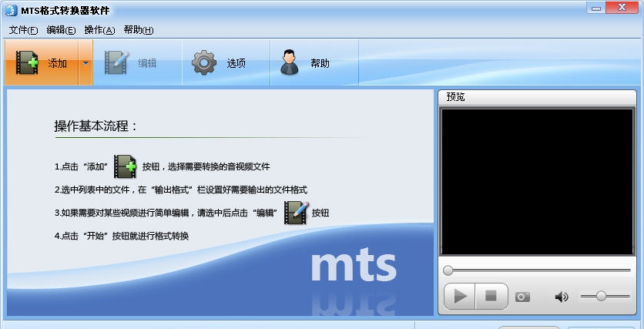Adjust the volume slider handle
The height and width of the screenshot is (329, 644).
click(x=601, y=296)
